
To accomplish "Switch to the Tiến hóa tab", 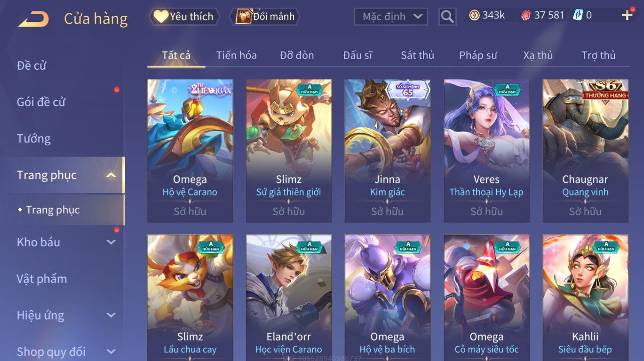I will 236,56.
